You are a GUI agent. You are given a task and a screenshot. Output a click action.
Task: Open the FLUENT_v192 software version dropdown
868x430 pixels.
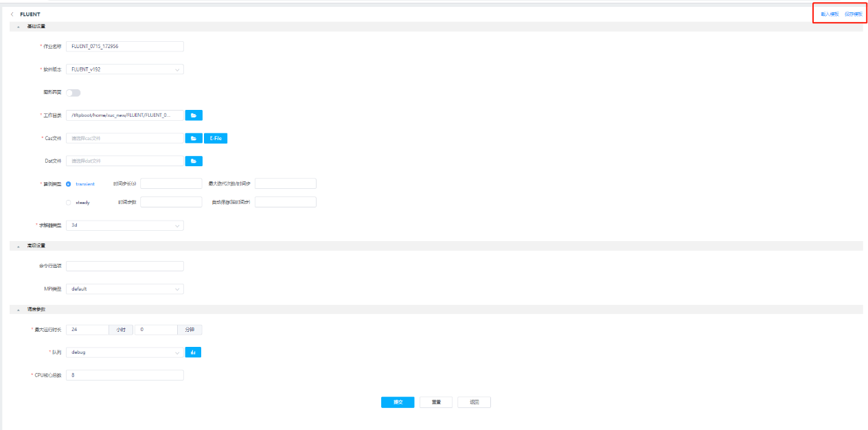pos(124,69)
